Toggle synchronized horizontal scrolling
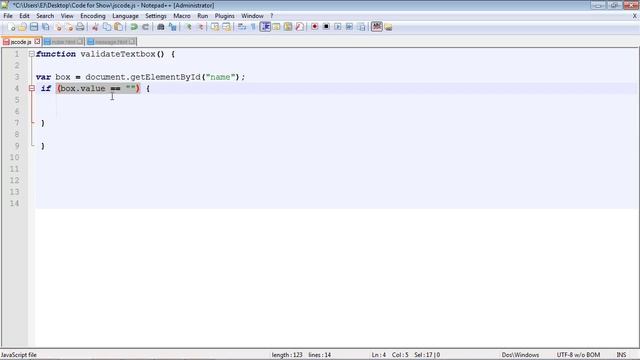Viewport: 640px width, 360px height. pyautogui.click(x=227, y=27)
